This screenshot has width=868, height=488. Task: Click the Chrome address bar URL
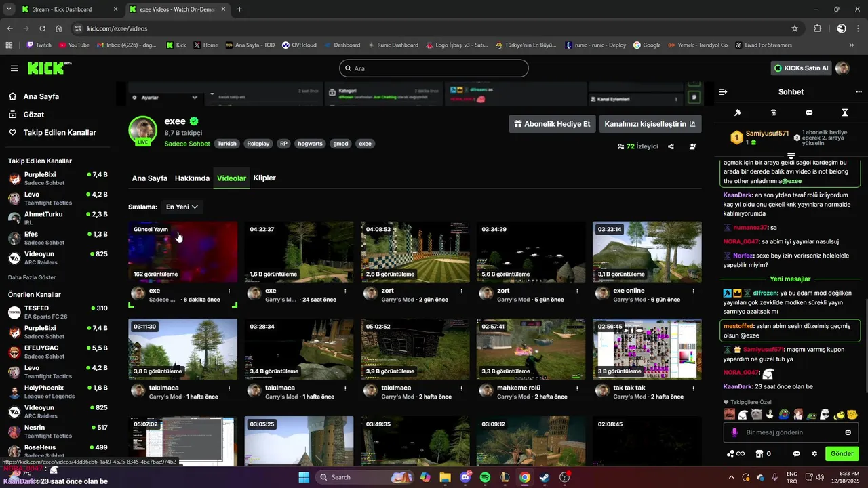point(117,28)
